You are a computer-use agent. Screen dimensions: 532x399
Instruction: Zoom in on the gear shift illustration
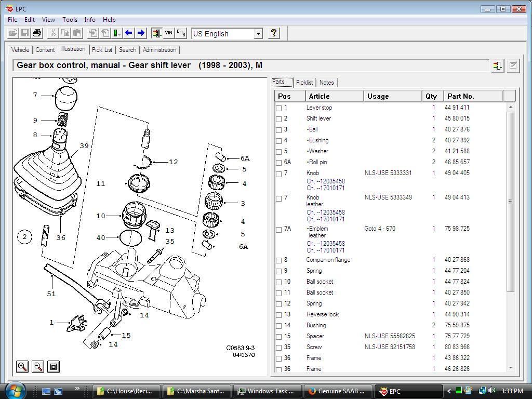point(22,366)
